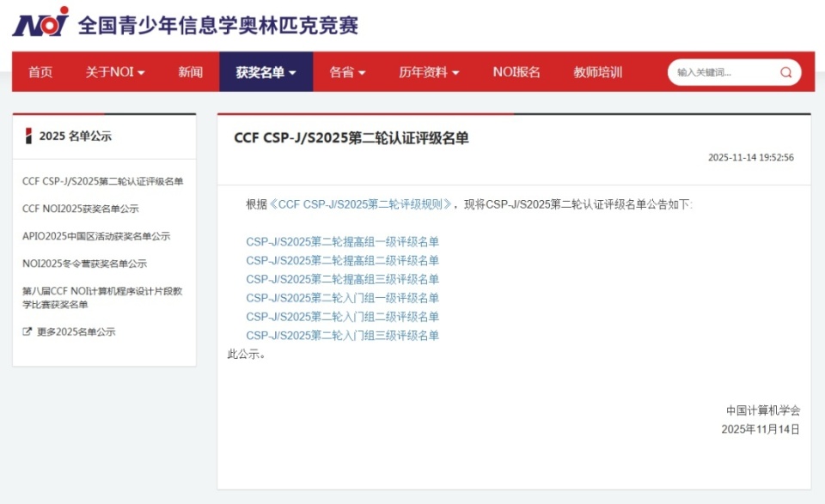Open the 《CCF CSP-J/S2025第二轮评级规则》 link
The width and height of the screenshot is (825, 504).
click(x=360, y=204)
